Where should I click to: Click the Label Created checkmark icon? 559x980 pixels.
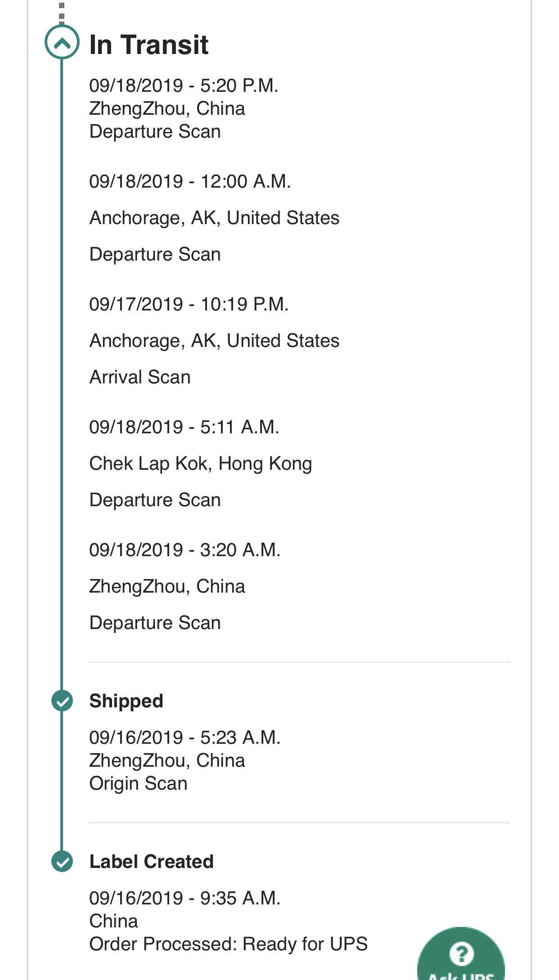point(62,861)
